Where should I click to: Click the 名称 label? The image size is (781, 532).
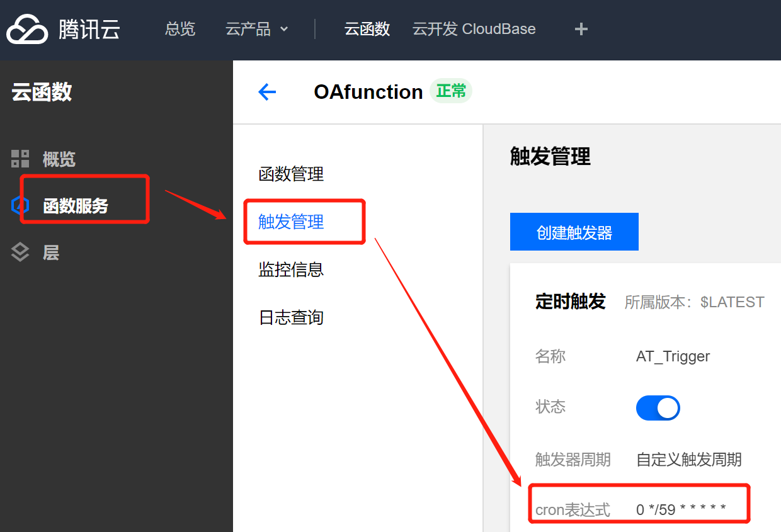pos(550,356)
